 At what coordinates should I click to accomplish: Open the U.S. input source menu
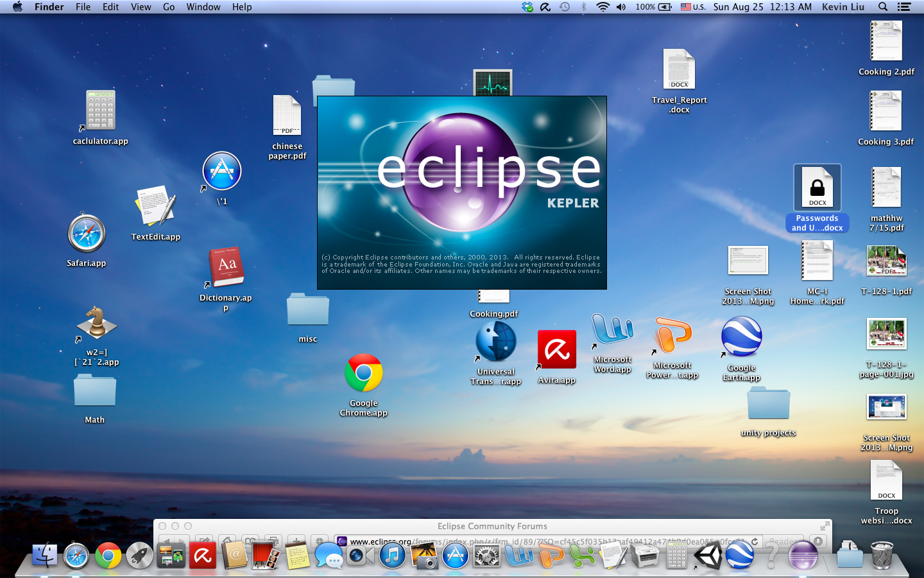(x=693, y=7)
